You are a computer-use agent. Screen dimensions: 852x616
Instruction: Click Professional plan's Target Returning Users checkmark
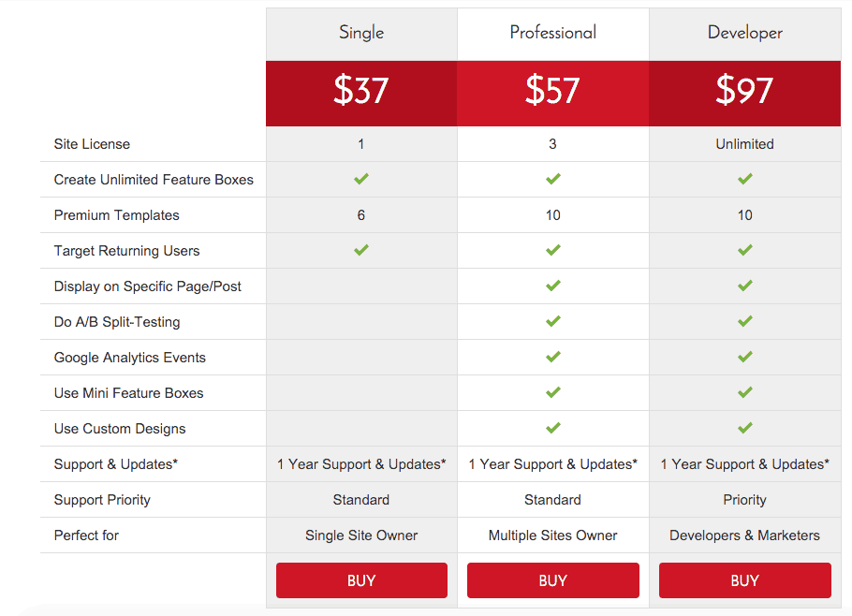point(553,250)
